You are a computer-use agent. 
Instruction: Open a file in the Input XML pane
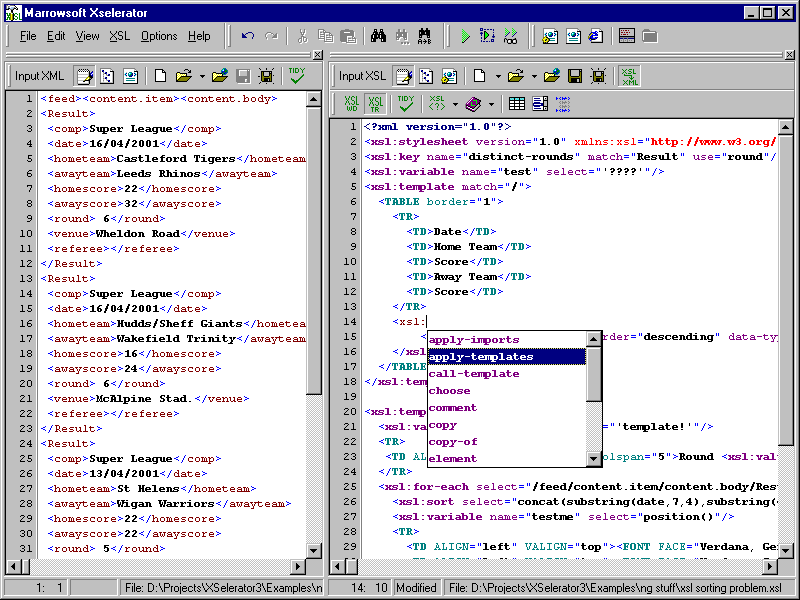tap(184, 77)
